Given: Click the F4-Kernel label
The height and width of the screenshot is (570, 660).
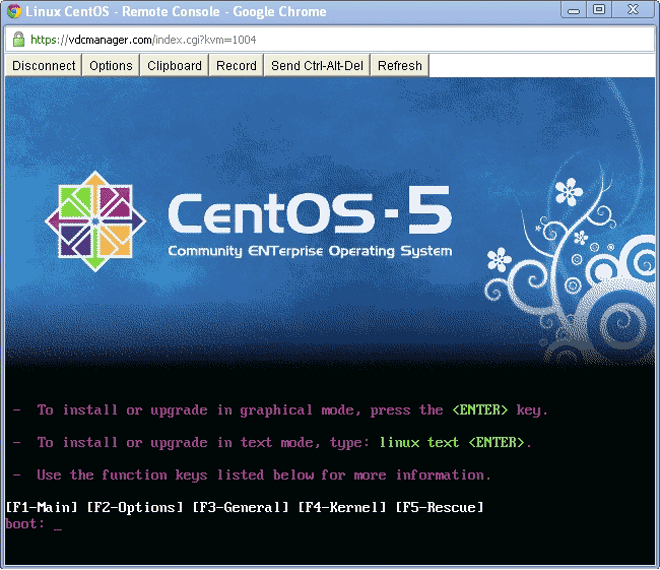Looking at the screenshot, I should pos(343,508).
